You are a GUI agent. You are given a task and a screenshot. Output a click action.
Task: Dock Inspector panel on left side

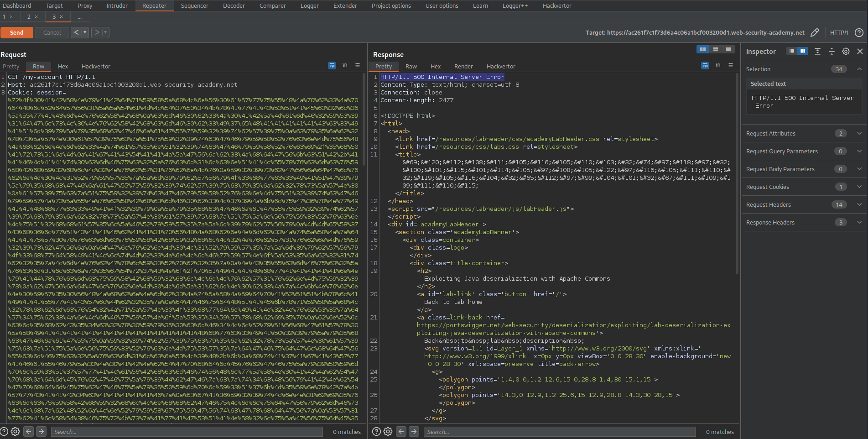[792, 51]
